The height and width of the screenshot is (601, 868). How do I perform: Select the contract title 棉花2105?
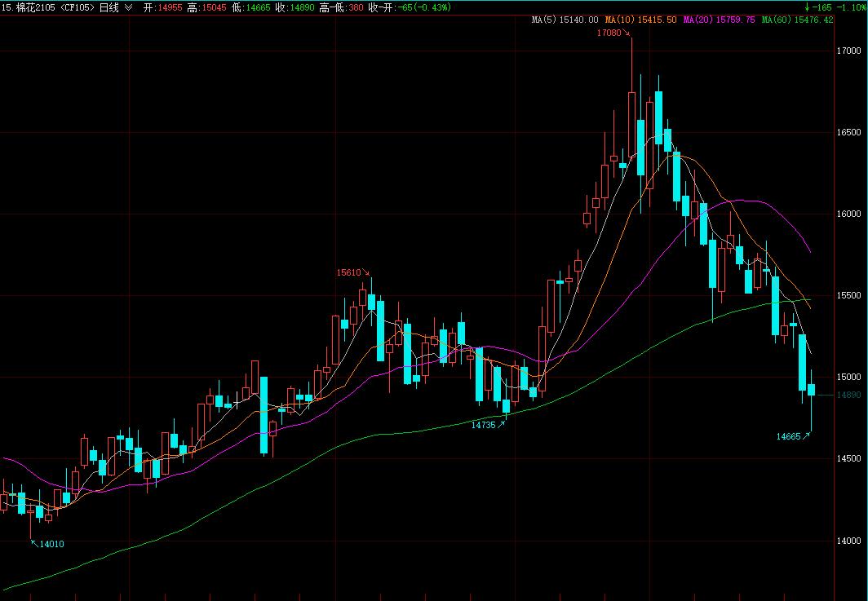pyautogui.click(x=36, y=7)
